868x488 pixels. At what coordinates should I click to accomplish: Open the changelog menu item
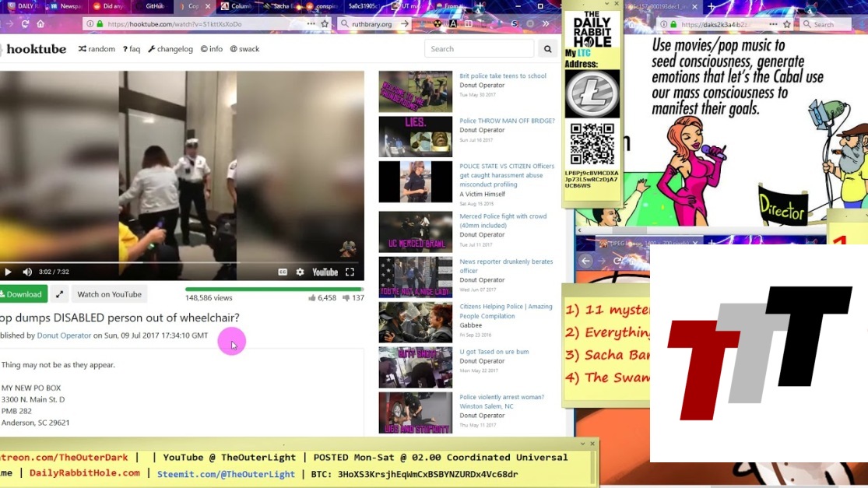(x=171, y=49)
